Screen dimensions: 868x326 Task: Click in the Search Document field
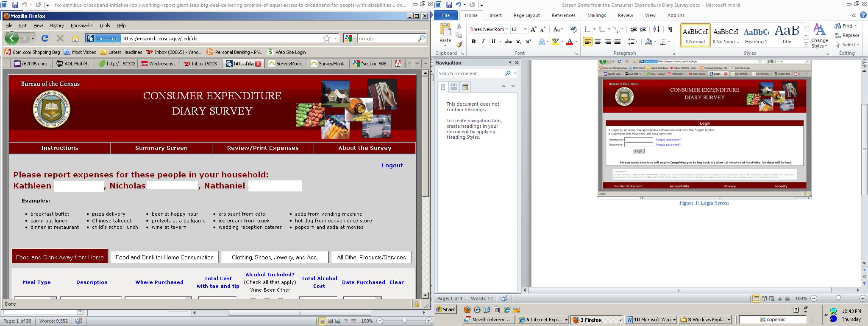470,73
